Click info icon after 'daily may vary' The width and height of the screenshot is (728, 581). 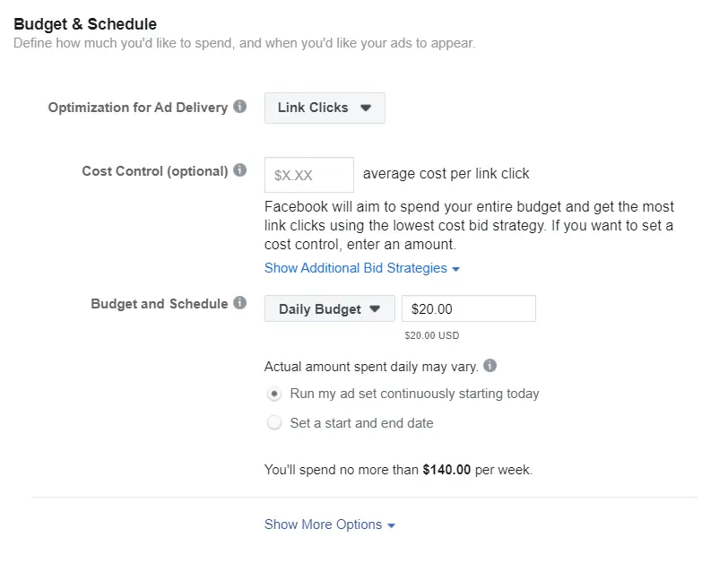[490, 366]
